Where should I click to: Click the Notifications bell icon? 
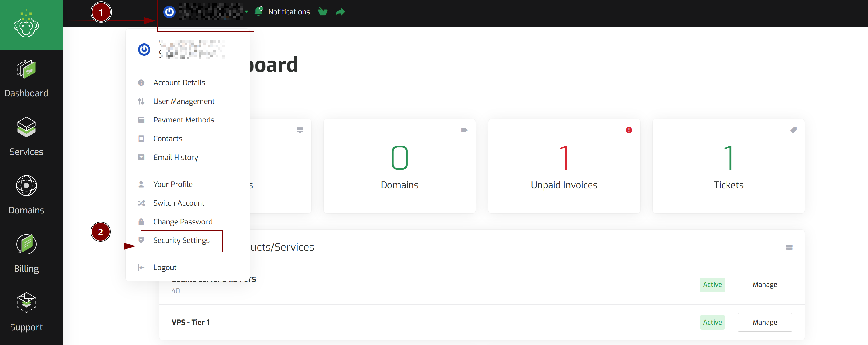coord(259,11)
